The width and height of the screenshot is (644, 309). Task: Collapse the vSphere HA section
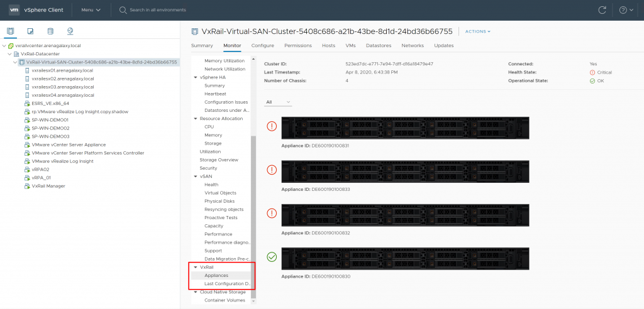pyautogui.click(x=196, y=77)
